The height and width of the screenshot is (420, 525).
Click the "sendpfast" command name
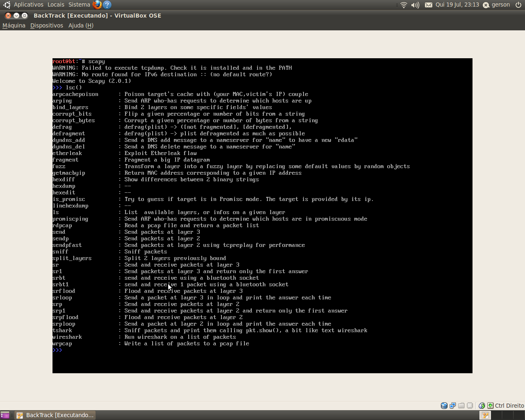click(67, 245)
